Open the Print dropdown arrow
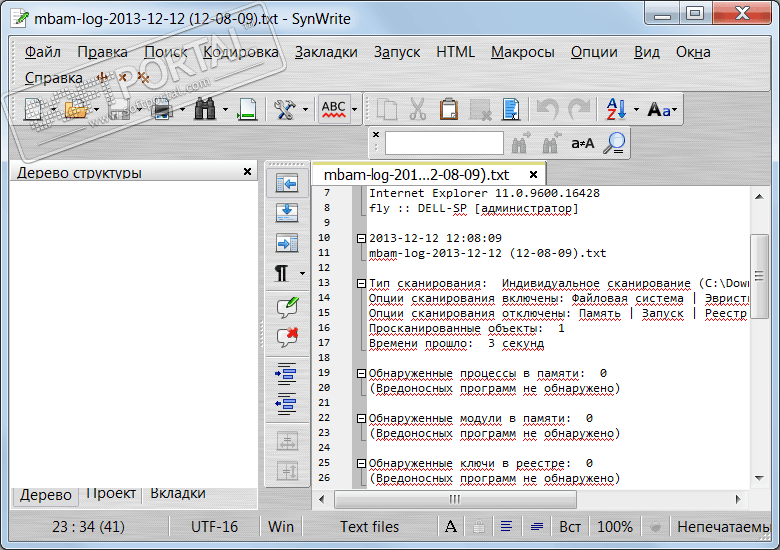Screen dimensions: 780x550 tap(182, 109)
